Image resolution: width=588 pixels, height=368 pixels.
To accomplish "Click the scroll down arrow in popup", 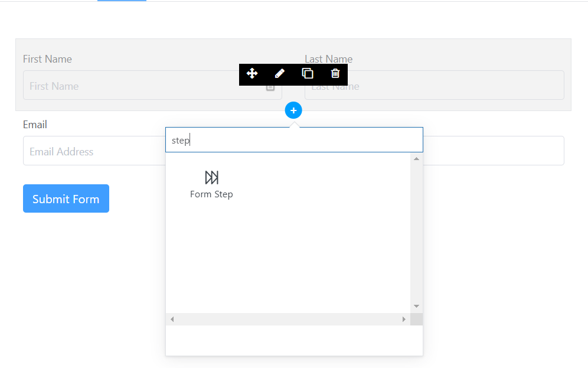I will [x=416, y=307].
